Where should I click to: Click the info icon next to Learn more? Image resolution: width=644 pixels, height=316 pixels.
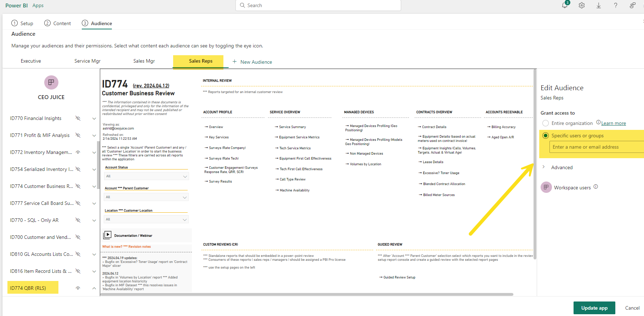[x=598, y=122]
